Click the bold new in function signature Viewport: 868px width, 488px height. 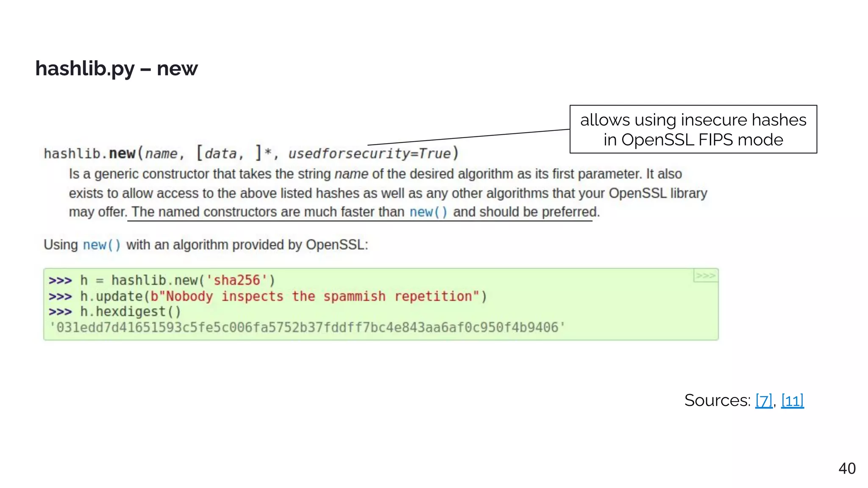pyautogui.click(x=122, y=153)
